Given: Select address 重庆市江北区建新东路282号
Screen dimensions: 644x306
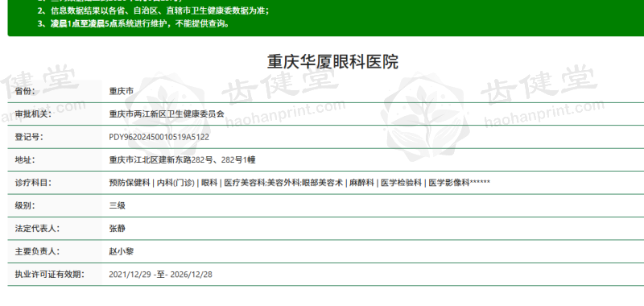Looking at the screenshot, I should point(161,159).
